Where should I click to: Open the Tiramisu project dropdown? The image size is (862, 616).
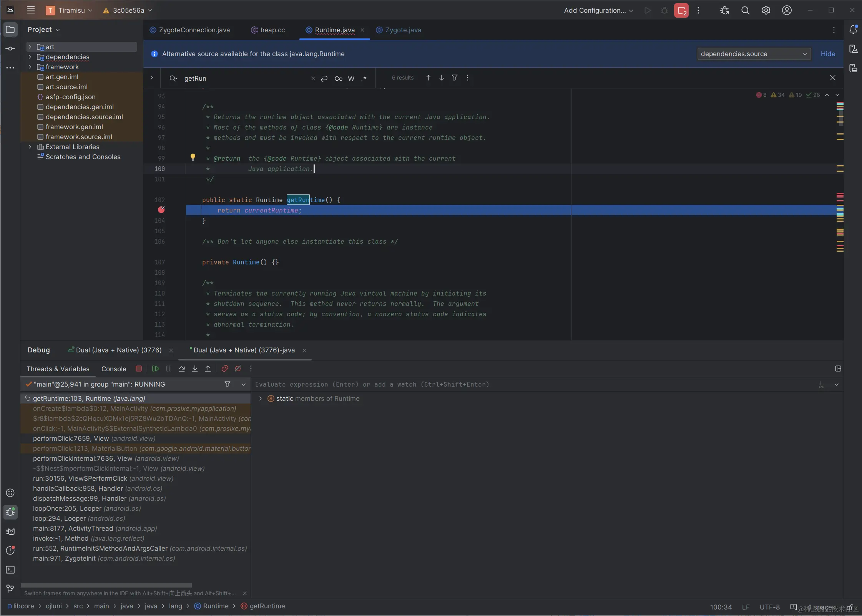tap(70, 10)
